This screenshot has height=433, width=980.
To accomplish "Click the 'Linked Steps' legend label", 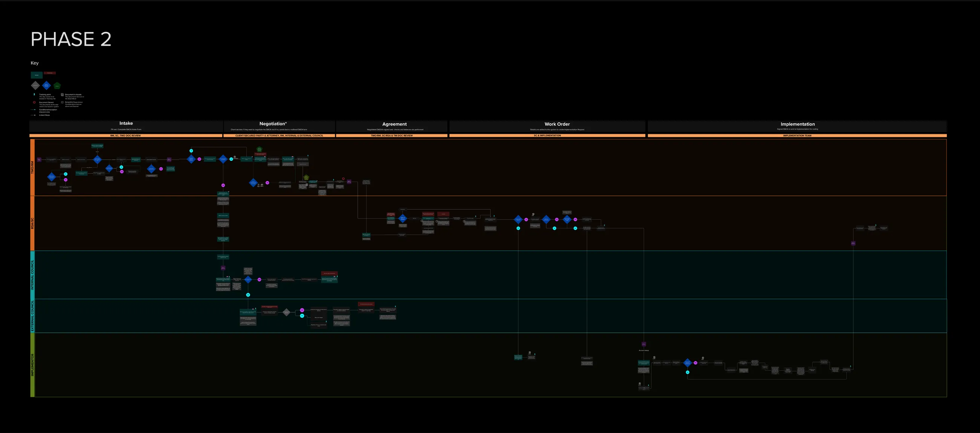I will pyautogui.click(x=44, y=115).
